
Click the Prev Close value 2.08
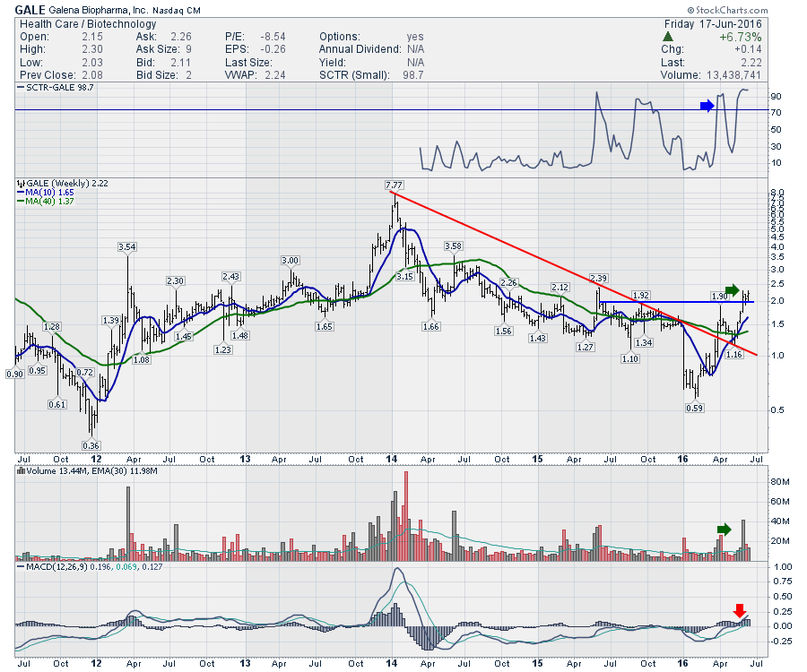tap(92, 75)
